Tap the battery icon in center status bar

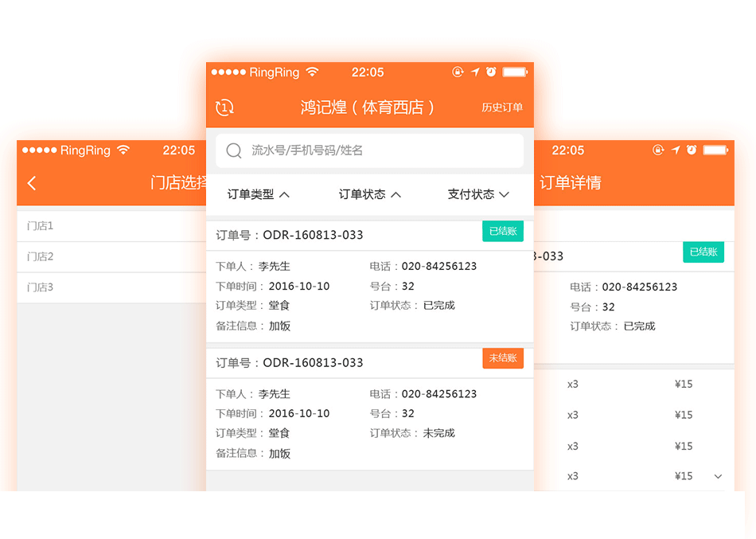515,72
